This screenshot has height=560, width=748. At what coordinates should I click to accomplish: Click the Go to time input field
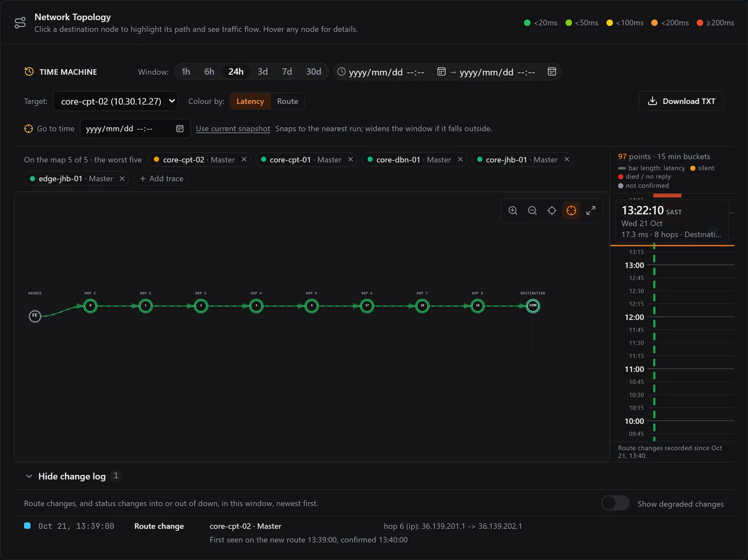[135, 128]
